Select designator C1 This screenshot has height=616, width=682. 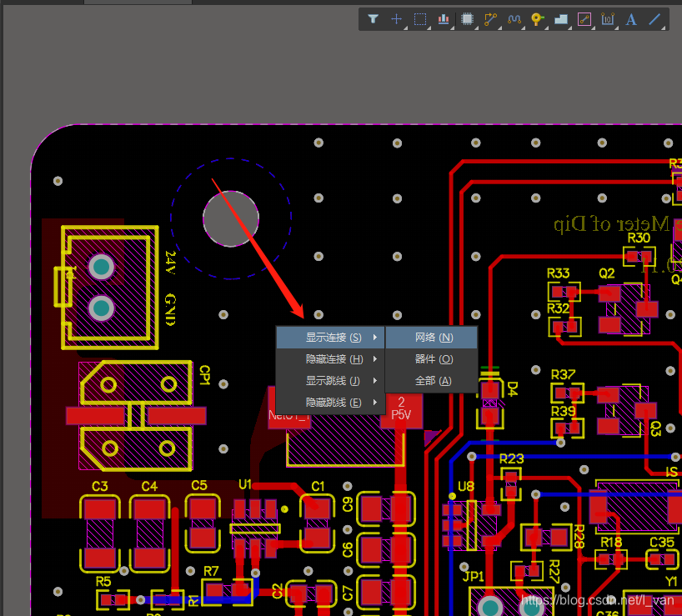point(318,486)
